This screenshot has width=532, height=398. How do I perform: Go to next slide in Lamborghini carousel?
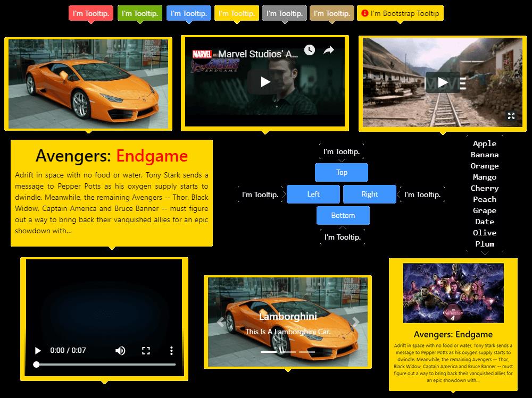355,321
